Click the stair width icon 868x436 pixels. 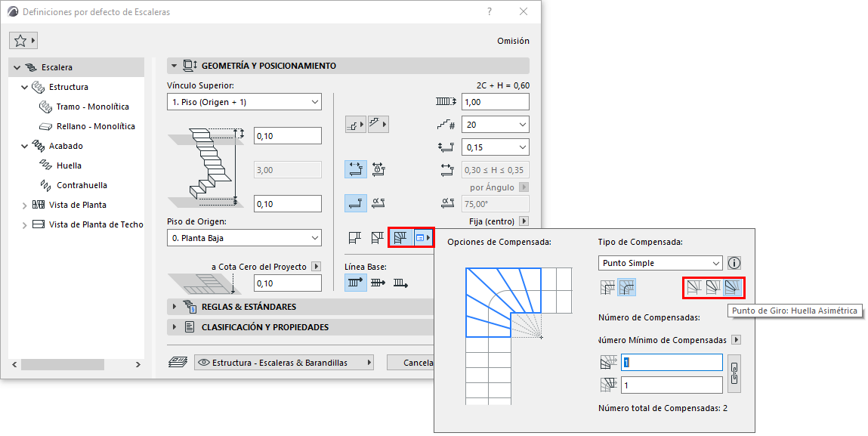click(446, 102)
